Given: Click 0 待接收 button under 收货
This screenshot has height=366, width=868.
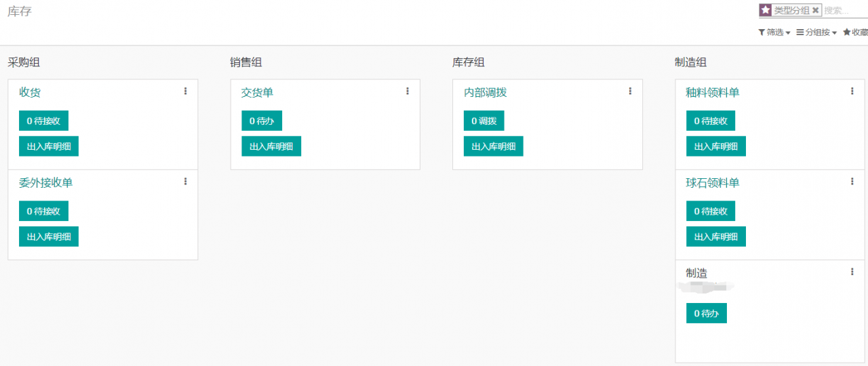Looking at the screenshot, I should (43, 121).
